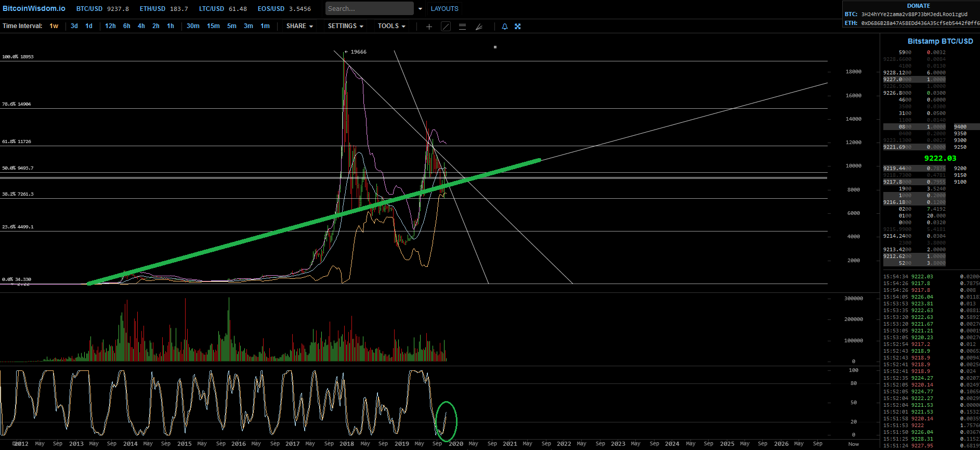The width and height of the screenshot is (980, 450).
Task: Select the crosshair drawing tool
Action: [x=429, y=27]
